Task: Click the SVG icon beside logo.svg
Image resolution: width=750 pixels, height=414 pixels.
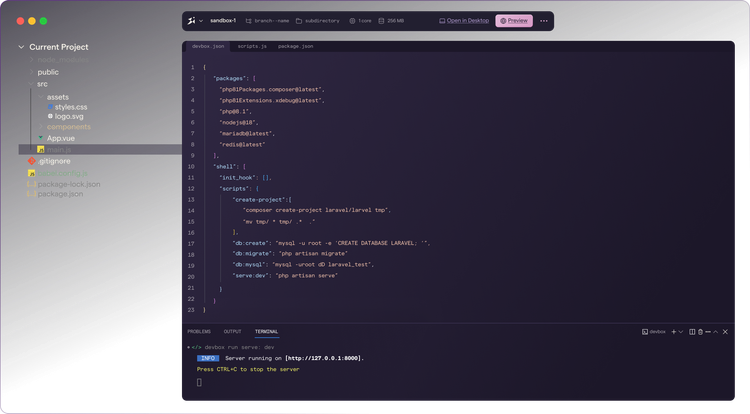Action: click(50, 116)
